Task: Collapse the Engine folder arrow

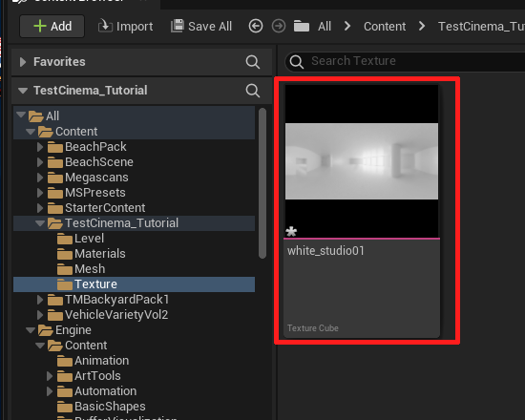Action: coord(31,330)
